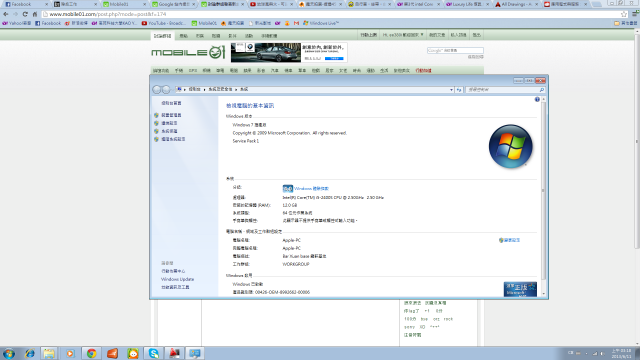Click the taskbar clock and date
Viewport: 640px width, 360px height.
click(621, 353)
